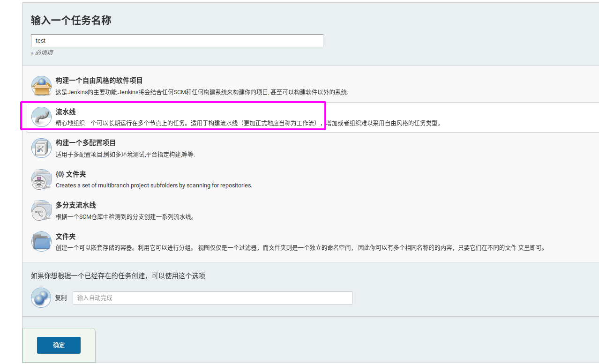Select 构建一个自由风格的软件项目 title
Screen dimensions: 599x364
tap(99, 81)
